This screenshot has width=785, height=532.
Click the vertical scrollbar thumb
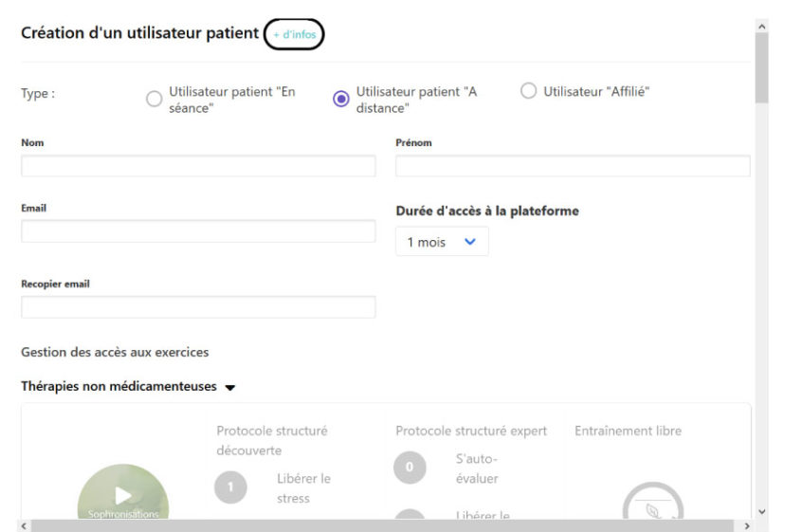[x=762, y=67]
